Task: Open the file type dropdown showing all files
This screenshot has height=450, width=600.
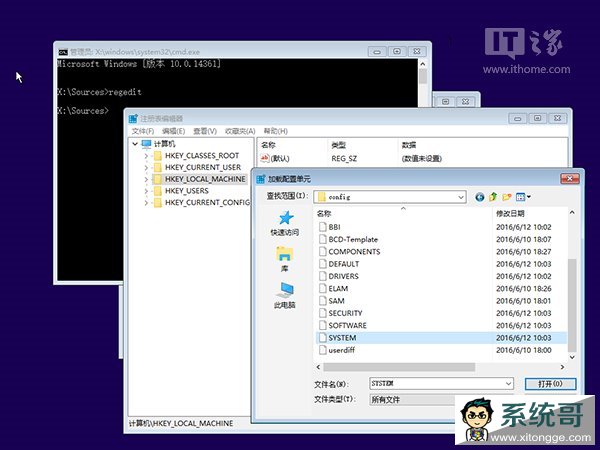Action: tap(412, 399)
